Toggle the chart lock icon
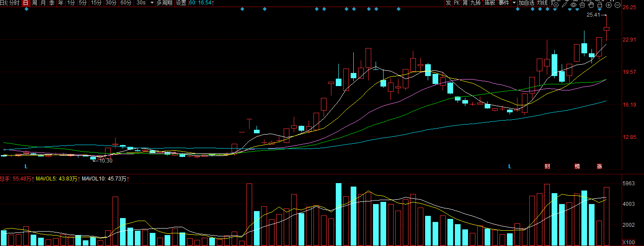Screen dimensions: 644x246 tap(600, 5)
